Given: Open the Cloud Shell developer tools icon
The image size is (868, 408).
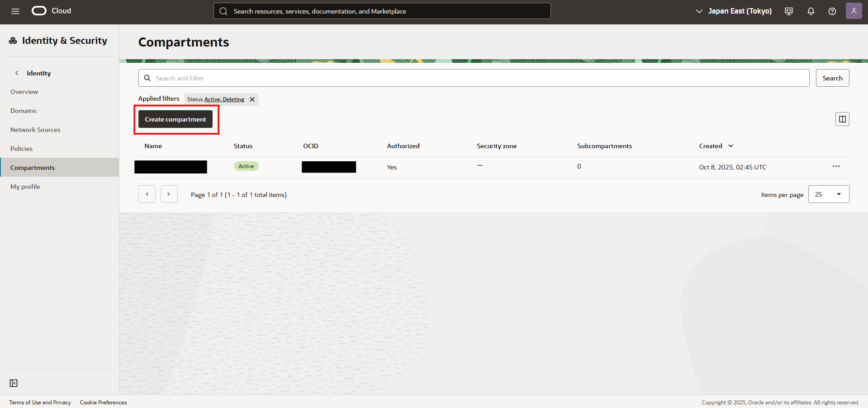Looking at the screenshot, I should coord(789,11).
